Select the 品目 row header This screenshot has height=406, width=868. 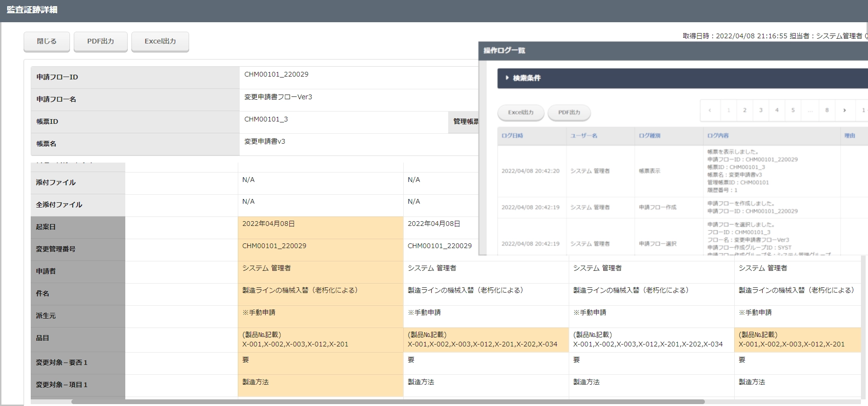coord(78,339)
